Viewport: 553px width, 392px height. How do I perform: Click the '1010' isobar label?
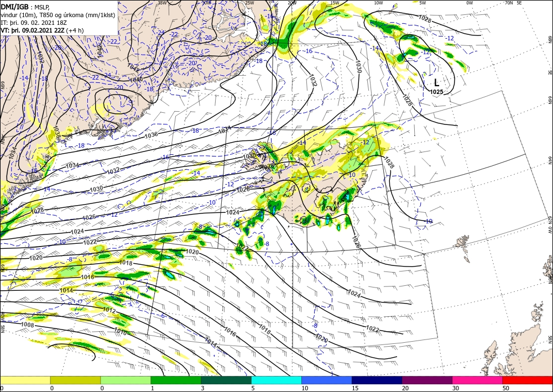pyautogui.click(x=121, y=331)
